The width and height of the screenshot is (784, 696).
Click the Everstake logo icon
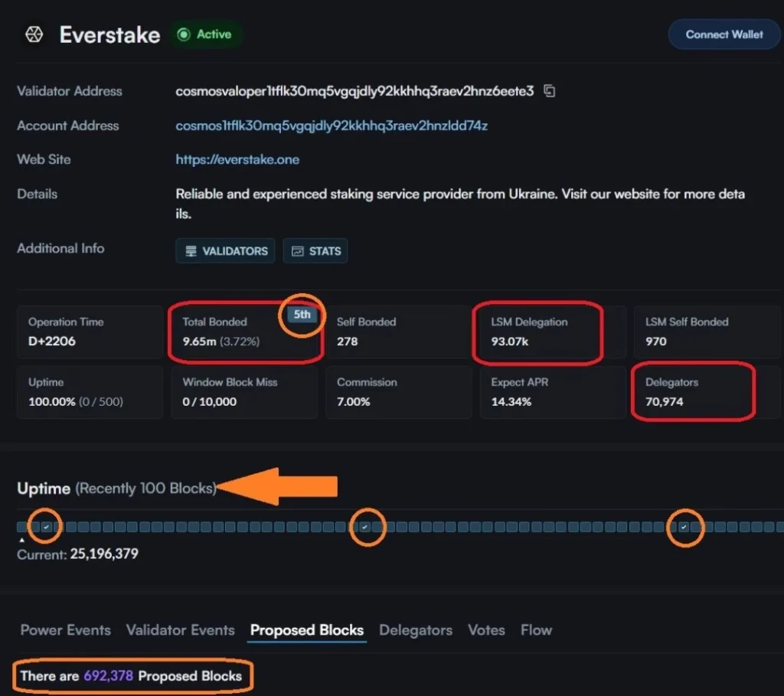click(34, 35)
